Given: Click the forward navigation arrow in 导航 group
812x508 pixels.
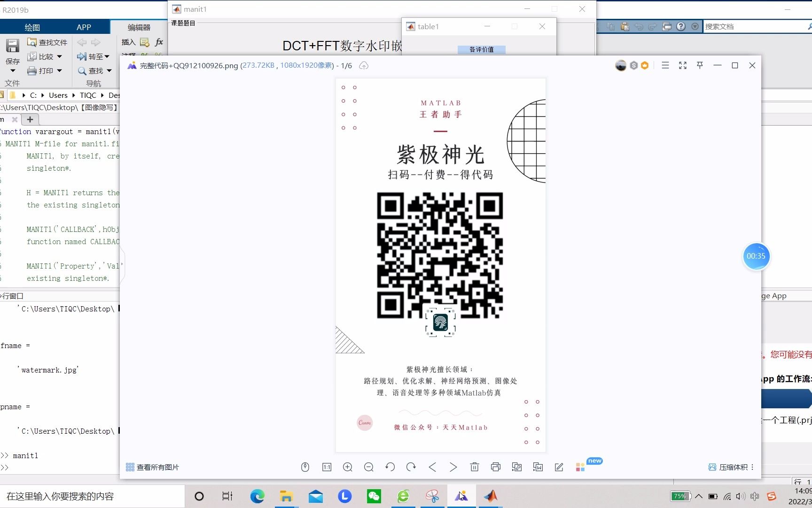Looking at the screenshot, I should 96,42.
